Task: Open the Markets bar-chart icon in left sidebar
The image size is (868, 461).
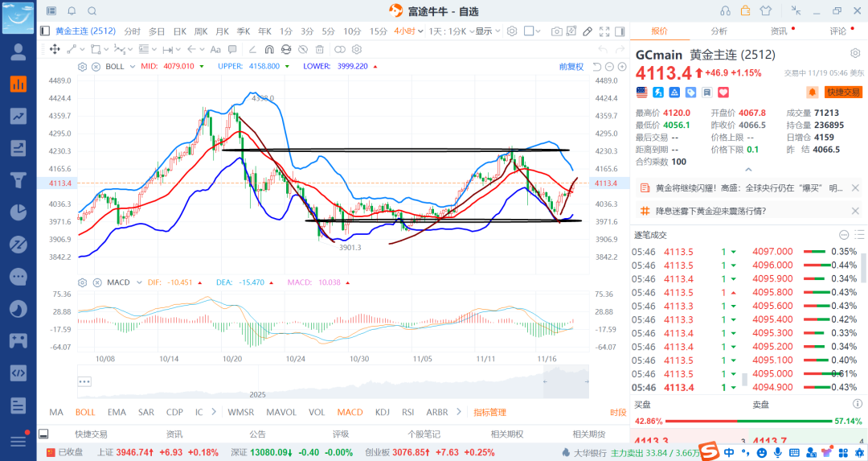Action: (x=18, y=84)
